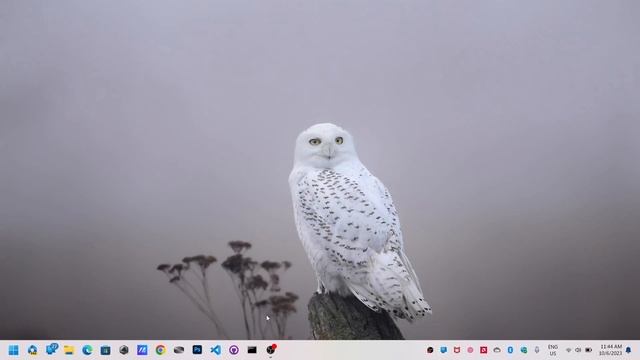Click the pink circle tray icon

coord(470,350)
